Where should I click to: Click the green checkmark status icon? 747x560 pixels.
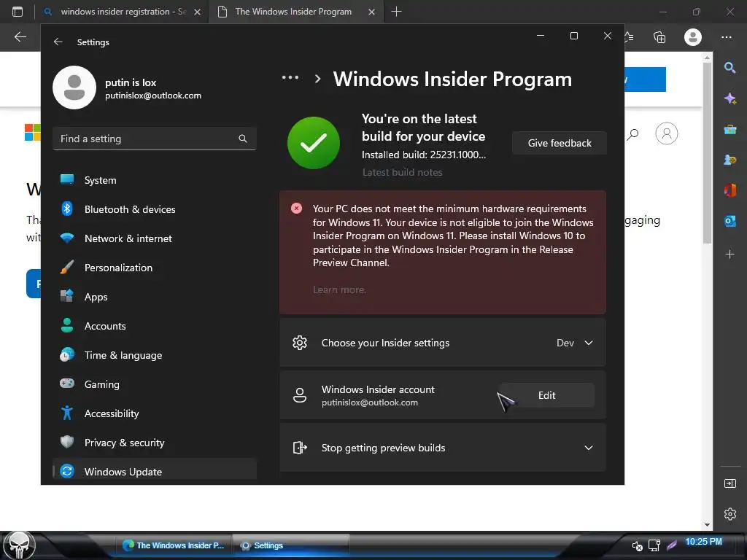314,143
